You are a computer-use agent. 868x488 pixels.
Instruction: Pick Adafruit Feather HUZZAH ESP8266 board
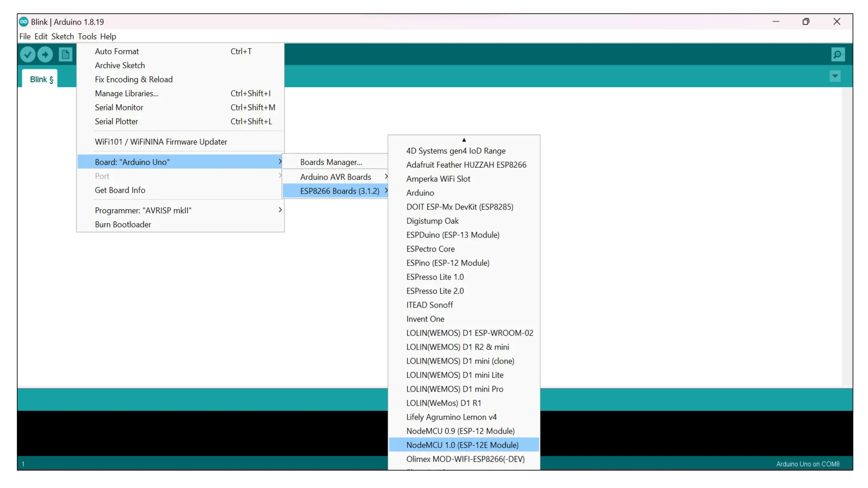(x=466, y=165)
